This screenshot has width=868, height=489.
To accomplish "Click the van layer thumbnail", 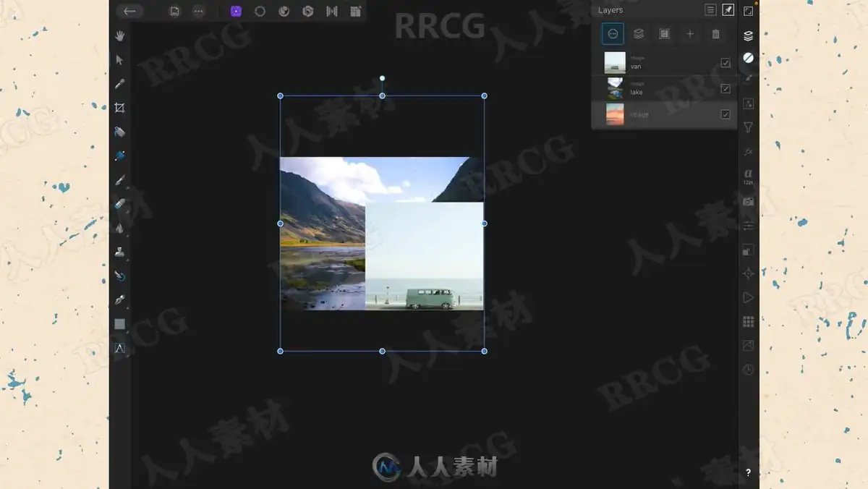I will tap(615, 63).
